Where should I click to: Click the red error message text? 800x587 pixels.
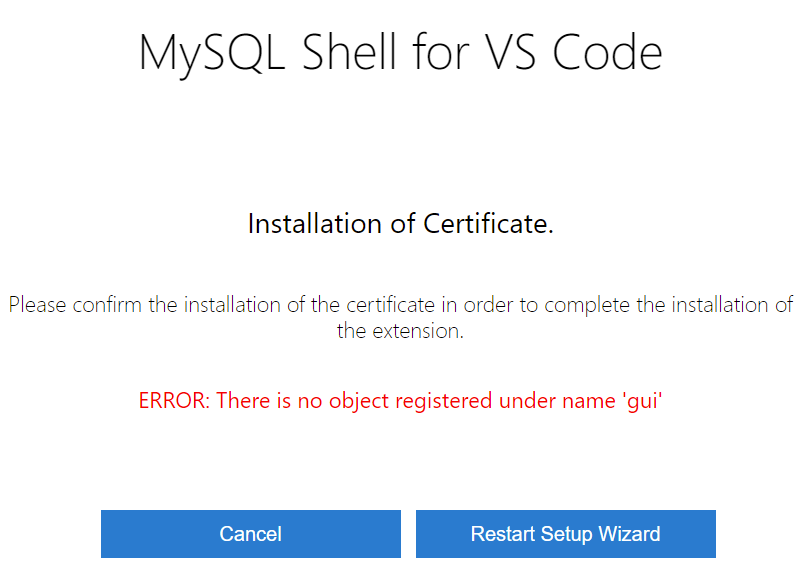401,401
